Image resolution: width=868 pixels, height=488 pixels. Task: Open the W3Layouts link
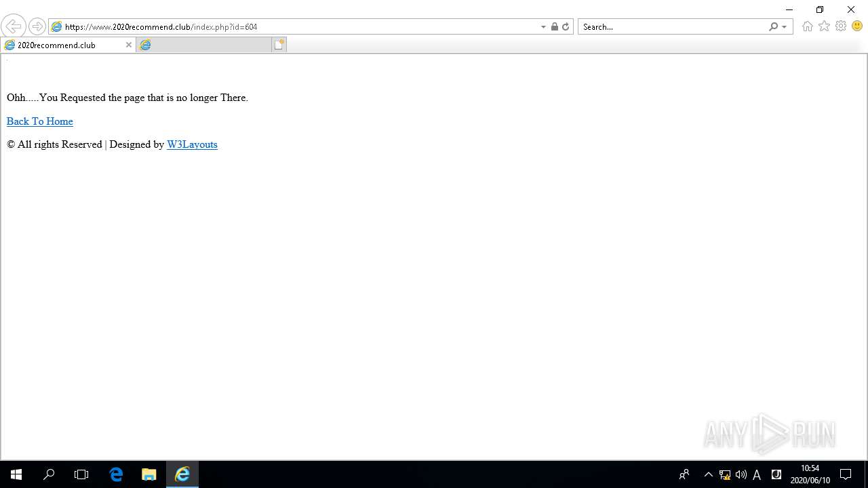tap(192, 144)
